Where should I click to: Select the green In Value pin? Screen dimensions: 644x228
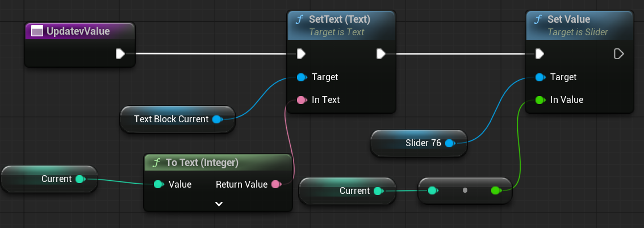(x=540, y=100)
